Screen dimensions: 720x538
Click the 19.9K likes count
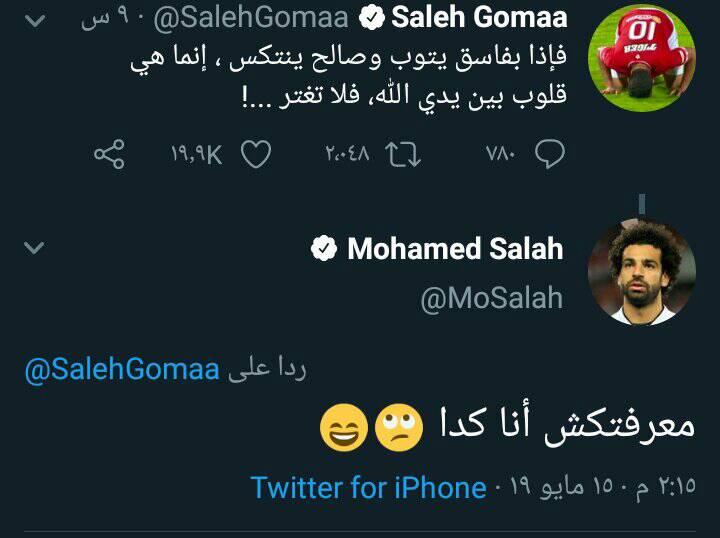click(x=195, y=154)
